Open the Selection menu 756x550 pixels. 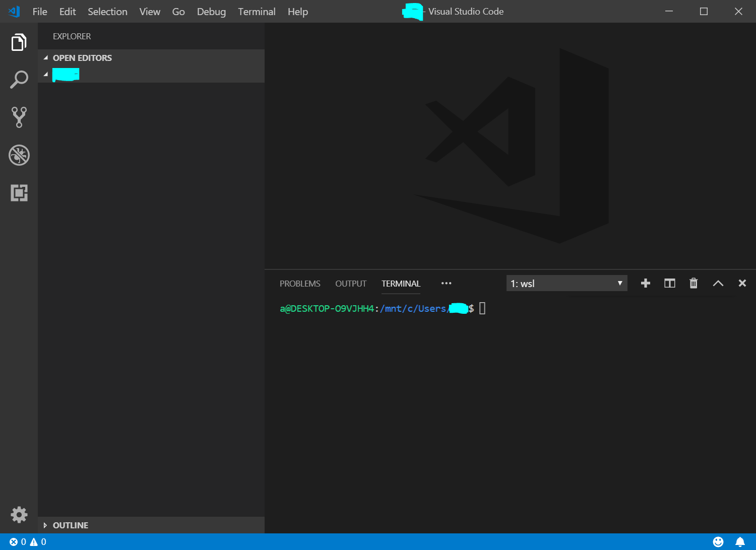pyautogui.click(x=107, y=12)
